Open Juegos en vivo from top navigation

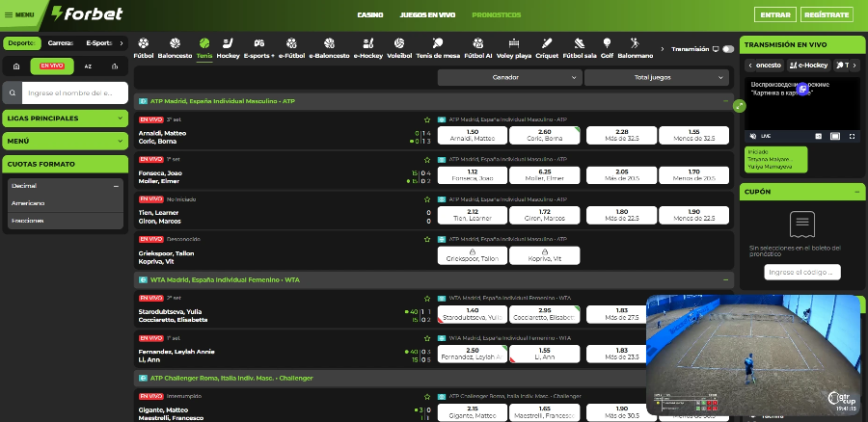(427, 14)
